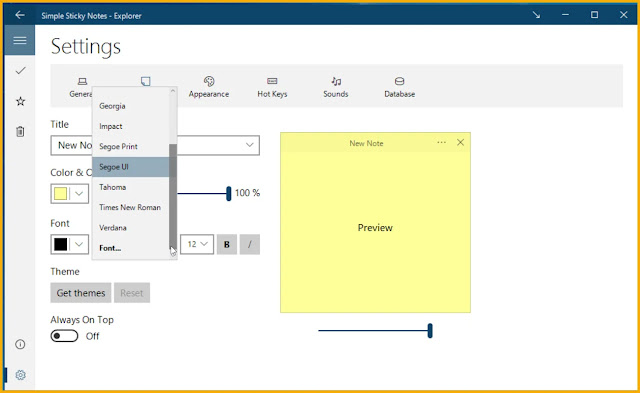Click the slider below the preview note
640x393 pixels.
(375, 331)
